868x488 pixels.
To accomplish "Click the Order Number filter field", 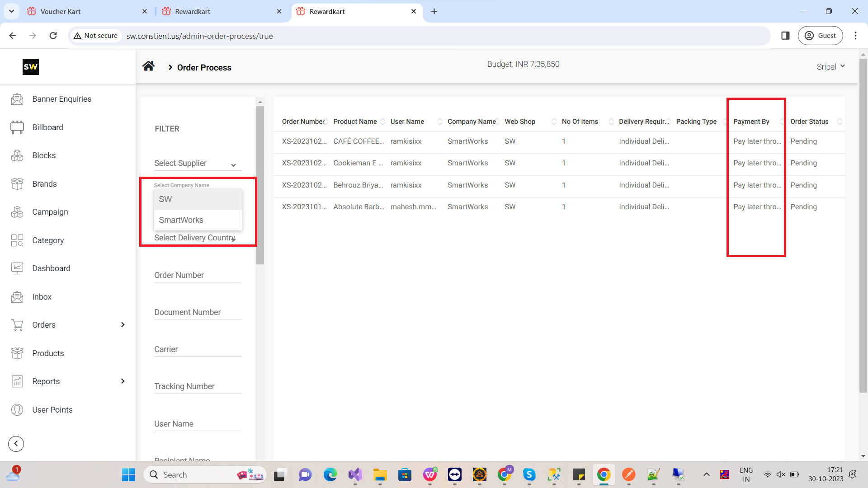I will pos(198,275).
